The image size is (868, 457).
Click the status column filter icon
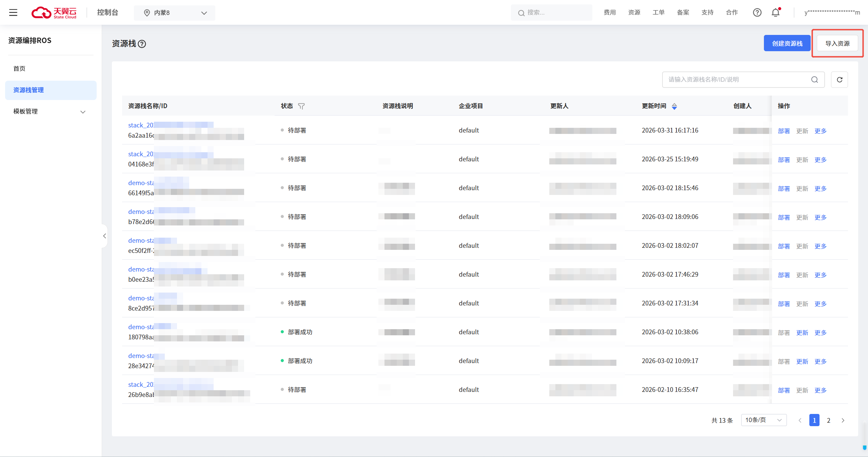coord(301,106)
